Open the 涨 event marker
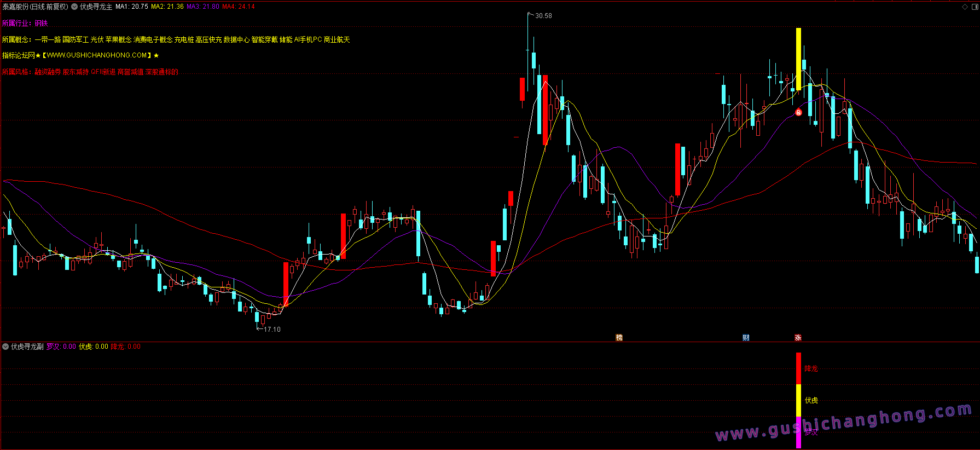980x450 pixels. click(798, 337)
